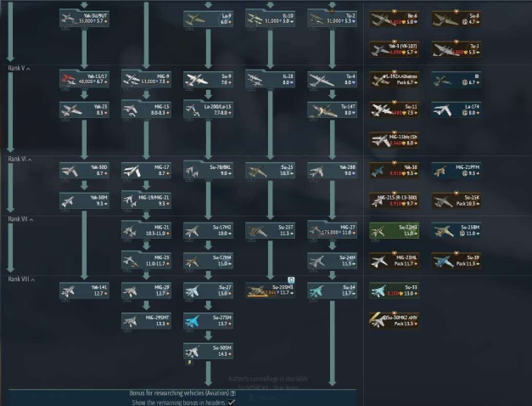This screenshot has height=406, width=532.
Task: Select the Yak-141 aircraft icon
Action: pos(70,291)
